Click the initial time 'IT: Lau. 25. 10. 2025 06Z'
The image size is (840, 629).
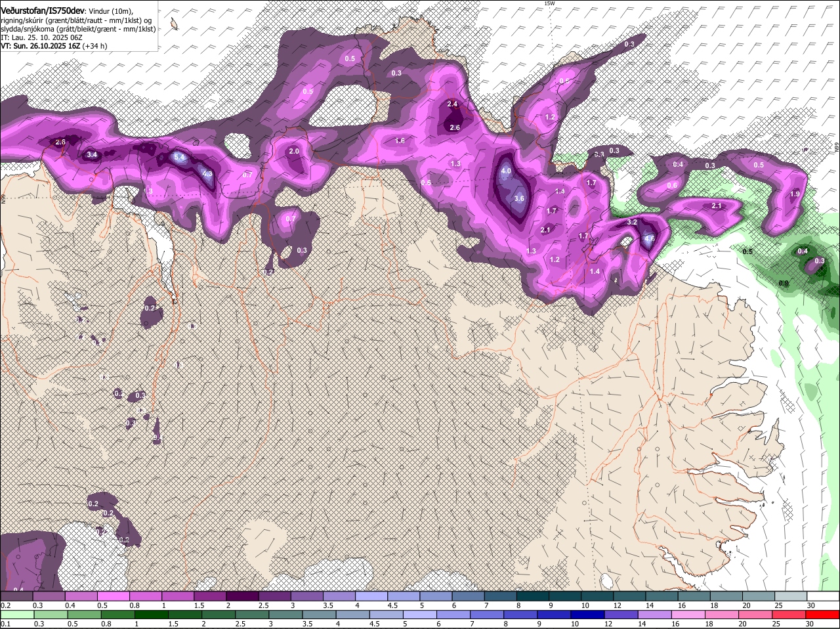(x=41, y=37)
